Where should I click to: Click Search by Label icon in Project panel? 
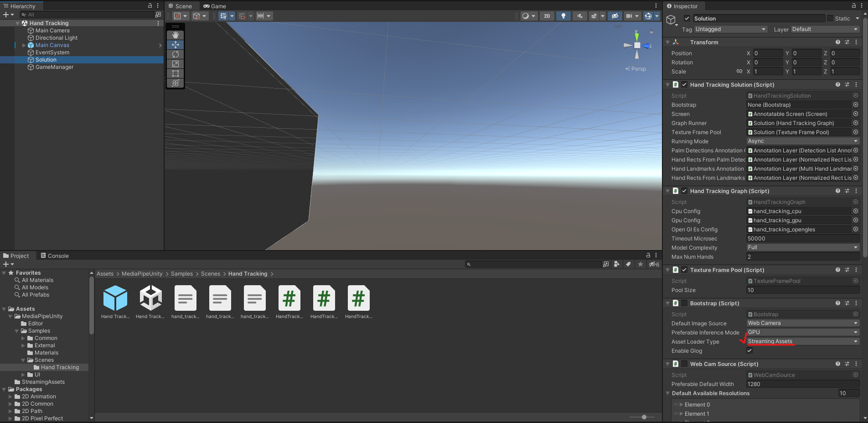point(628,264)
